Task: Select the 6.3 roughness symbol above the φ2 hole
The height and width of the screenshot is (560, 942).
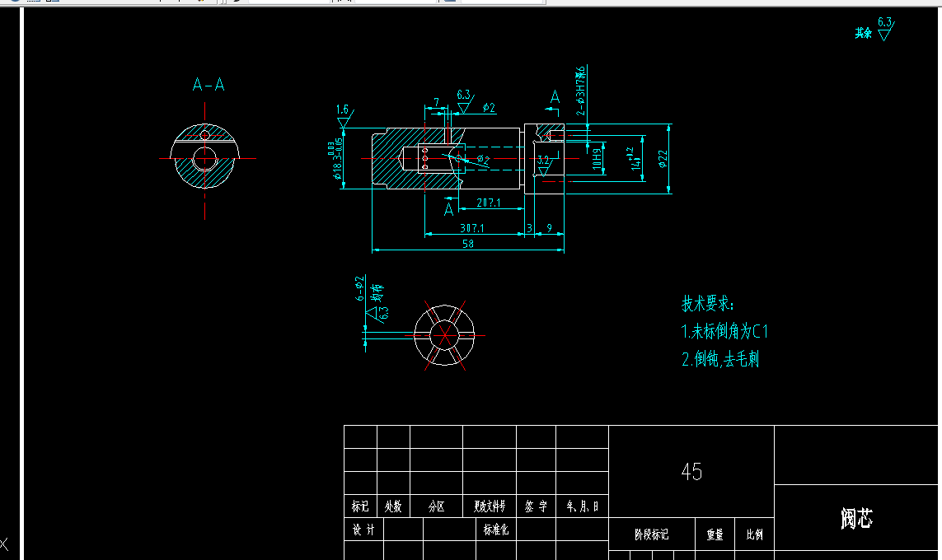Action: pyautogui.click(x=464, y=100)
